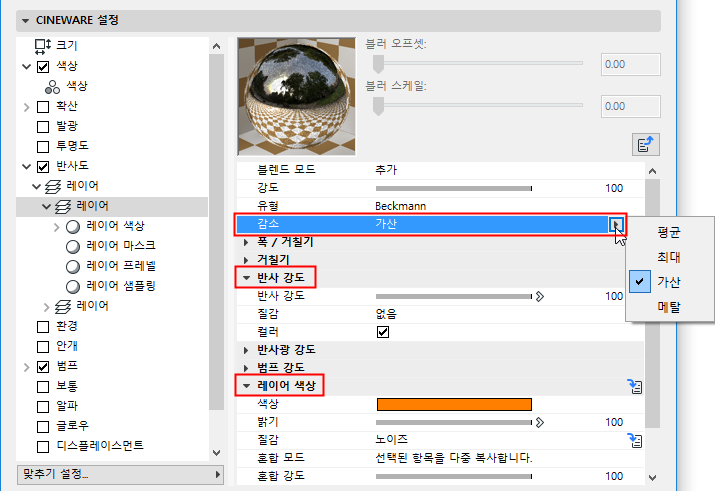Click the channel tree scroll-down arrow
Image resolution: width=715 pixels, height=491 pixels.
217,453
